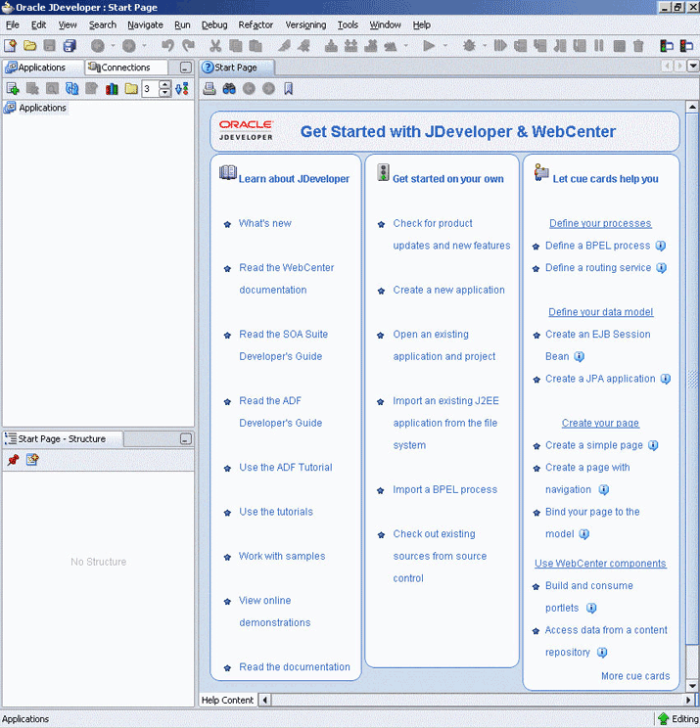This screenshot has width=700, height=728.
Task: Click the vertical scrollbar down arrow
Action: coord(692,686)
